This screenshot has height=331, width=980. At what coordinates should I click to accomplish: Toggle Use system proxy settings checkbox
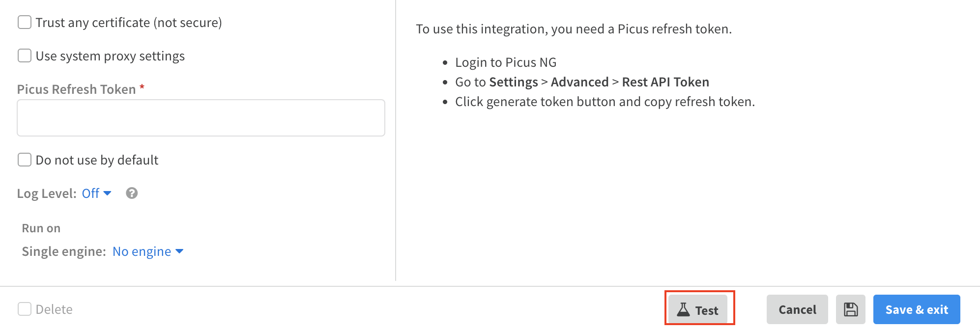(25, 56)
